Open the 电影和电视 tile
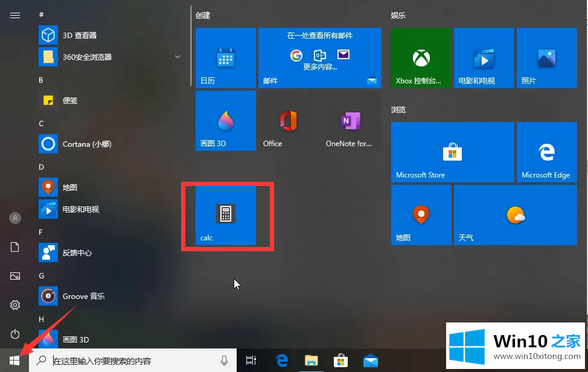Image resolution: width=588 pixels, height=372 pixels. 484,58
